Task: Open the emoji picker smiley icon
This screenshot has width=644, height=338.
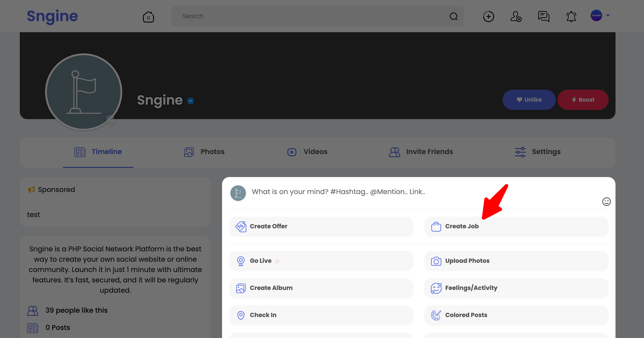Action: [x=606, y=202]
